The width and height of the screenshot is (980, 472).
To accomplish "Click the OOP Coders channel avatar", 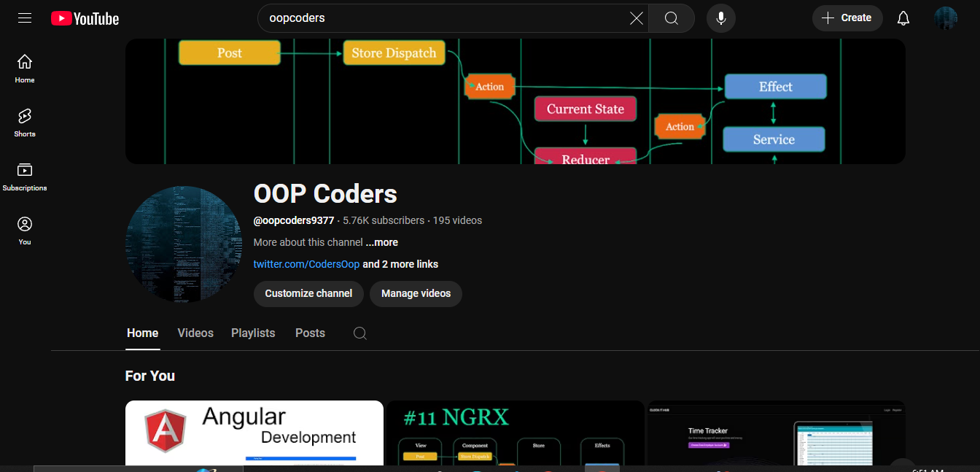I will click(183, 244).
